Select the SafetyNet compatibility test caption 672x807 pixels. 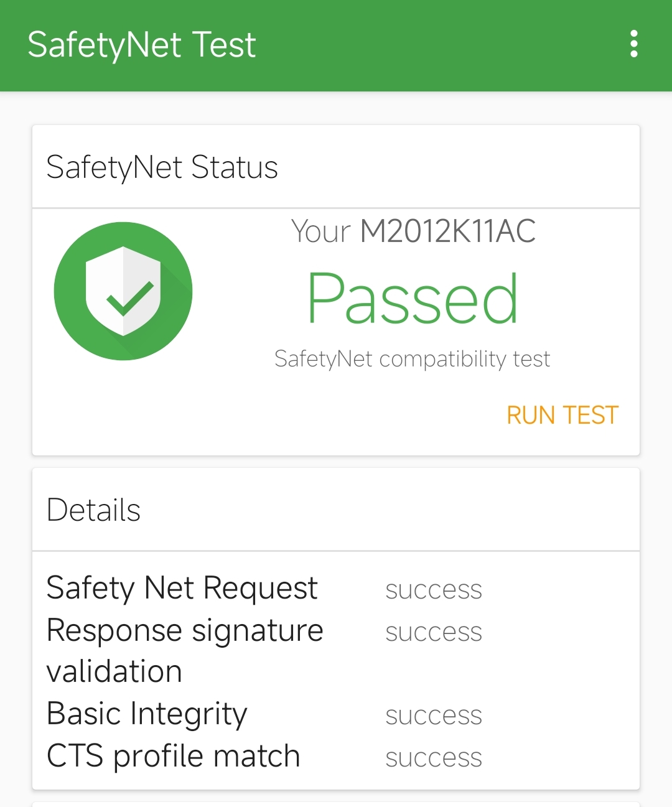[x=413, y=359]
